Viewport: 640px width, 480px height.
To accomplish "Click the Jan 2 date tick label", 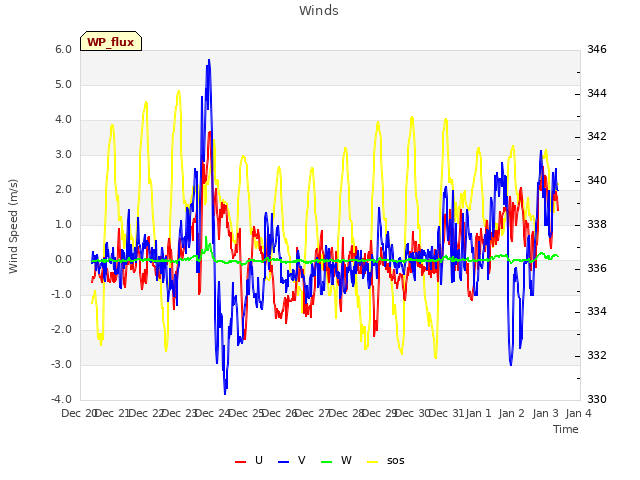I will (x=511, y=413).
